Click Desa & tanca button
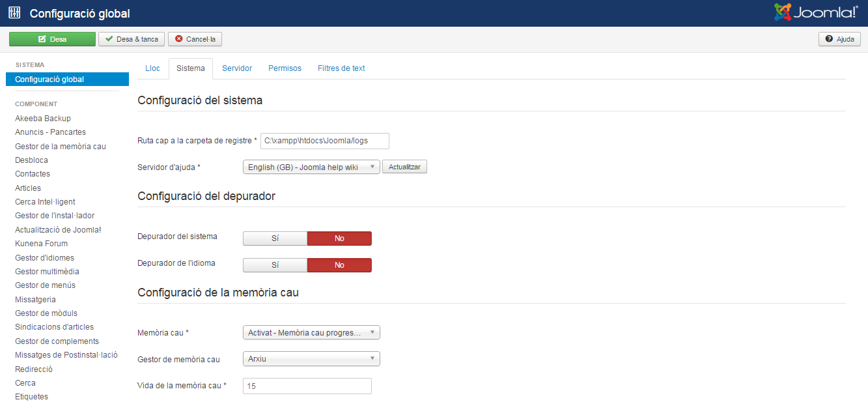This screenshot has width=868, height=402. (x=132, y=39)
